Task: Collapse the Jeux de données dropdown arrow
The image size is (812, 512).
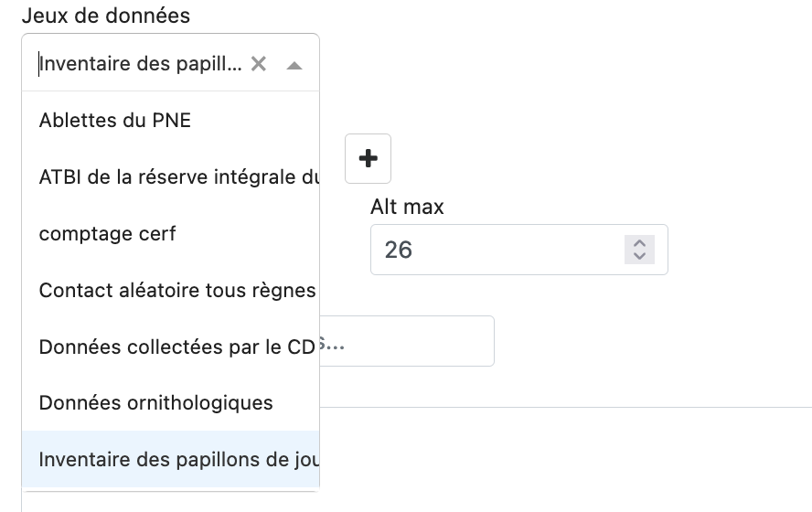Action: tap(294, 65)
